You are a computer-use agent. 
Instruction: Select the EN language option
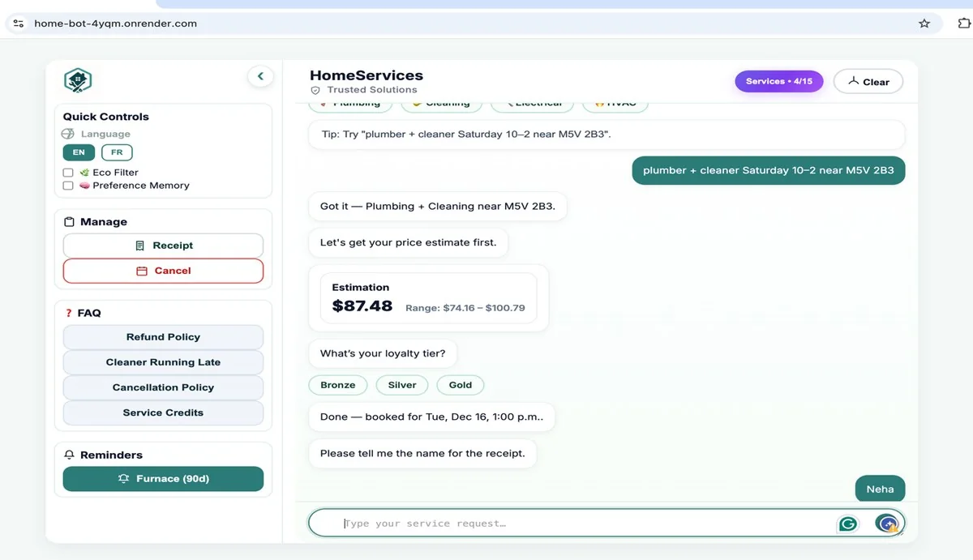tap(79, 152)
